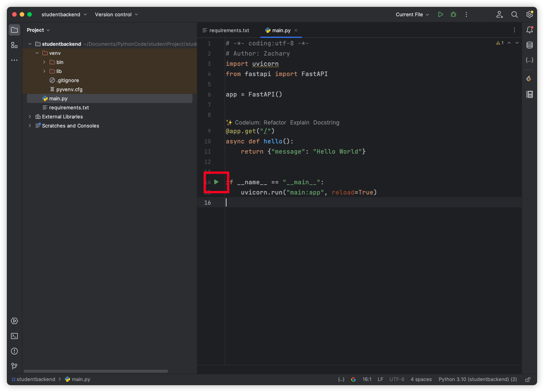Open the Problems tool window
The height and width of the screenshot is (392, 544).
coord(14,351)
